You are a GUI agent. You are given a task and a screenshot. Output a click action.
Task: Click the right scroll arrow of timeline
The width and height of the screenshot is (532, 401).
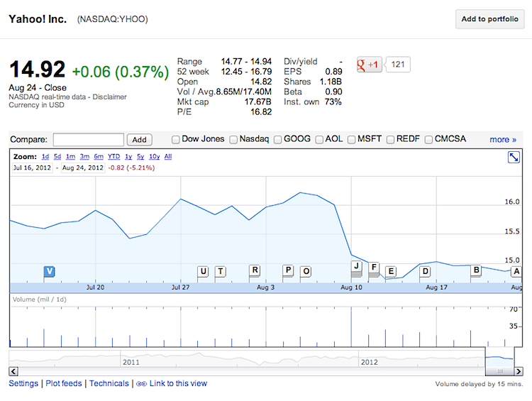click(519, 371)
